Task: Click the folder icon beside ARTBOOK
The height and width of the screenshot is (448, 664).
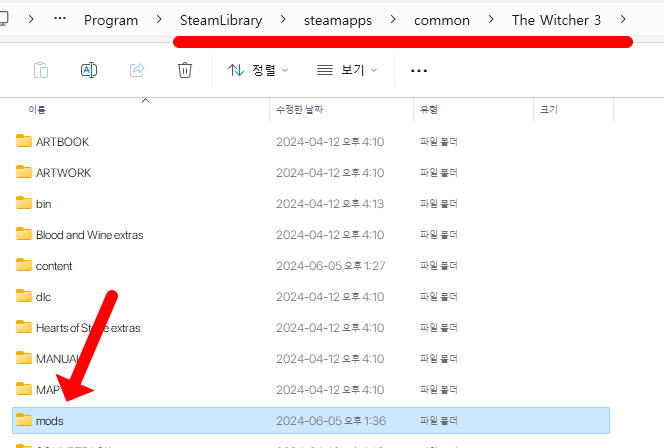Action: coord(24,141)
